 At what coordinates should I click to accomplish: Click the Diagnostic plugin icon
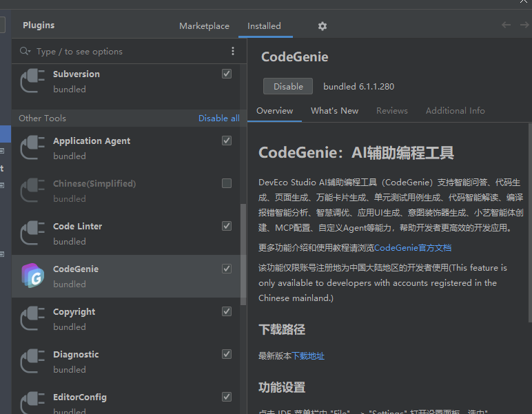point(32,361)
